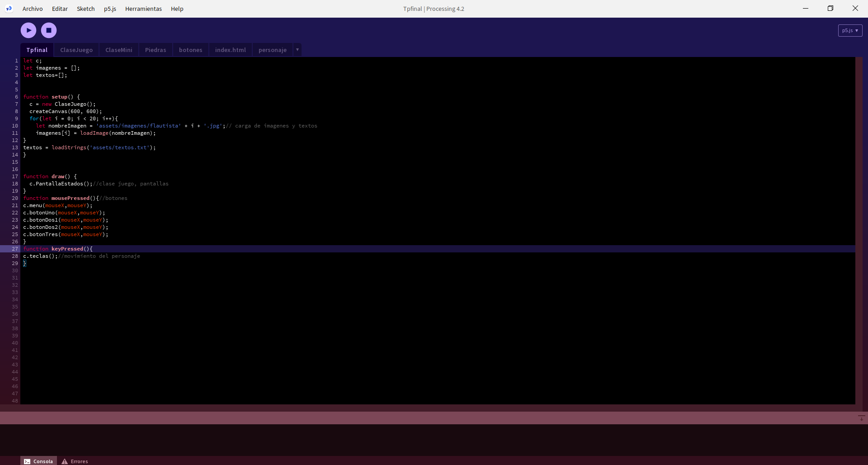
Task: Open the tab options arrow menu
Action: [x=297, y=50]
